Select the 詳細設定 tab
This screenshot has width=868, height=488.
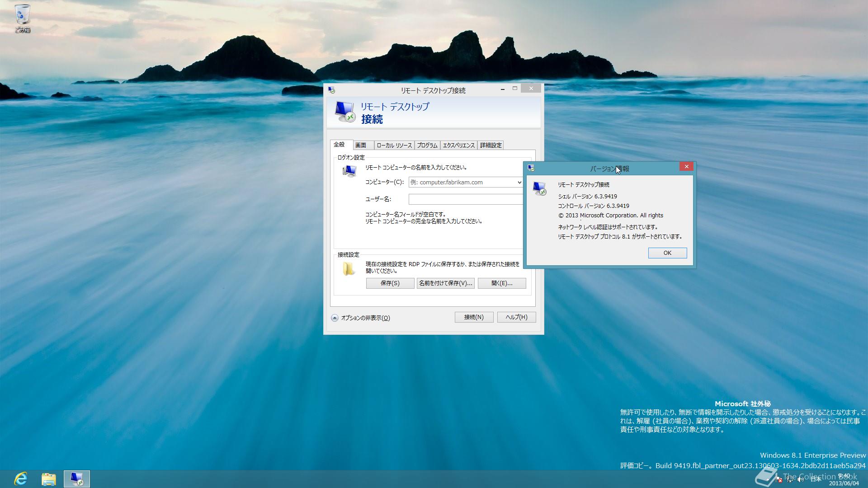click(491, 145)
